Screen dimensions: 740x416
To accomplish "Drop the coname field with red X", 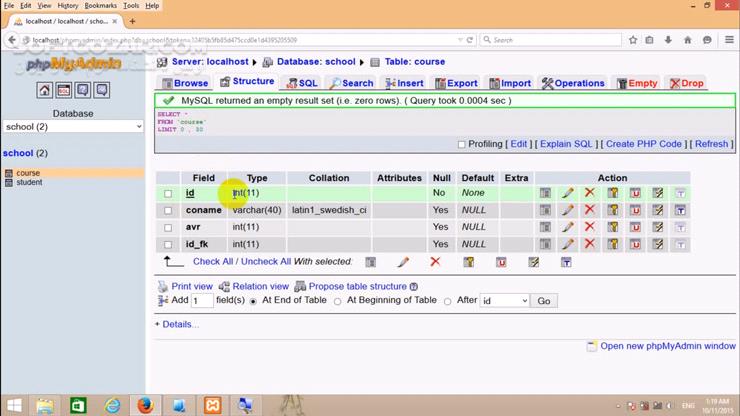I will tap(590, 209).
